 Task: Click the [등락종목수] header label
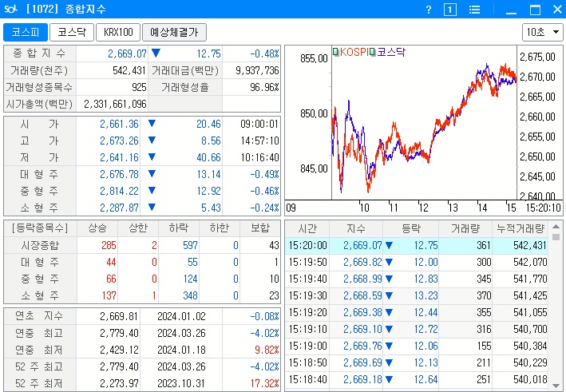(40, 228)
